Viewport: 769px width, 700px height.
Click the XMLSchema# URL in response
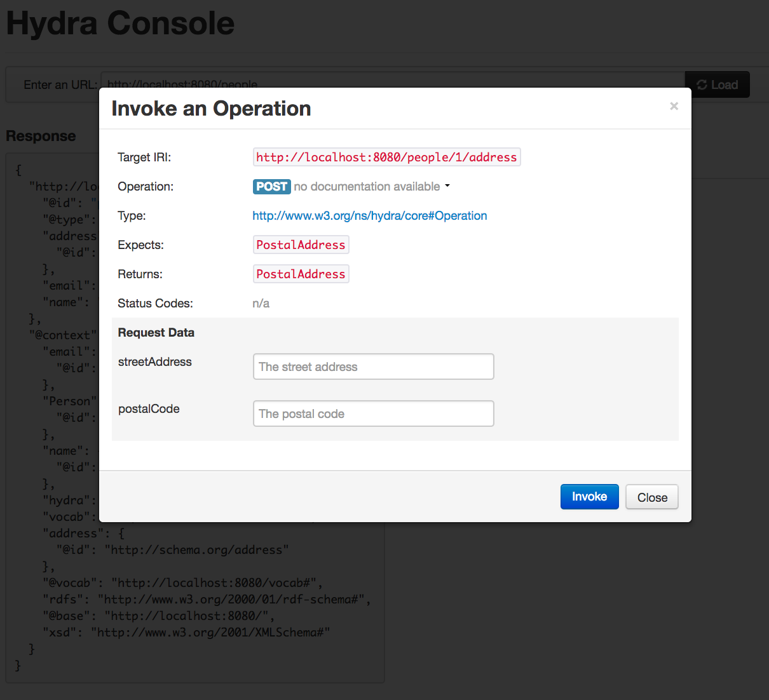[210, 632]
